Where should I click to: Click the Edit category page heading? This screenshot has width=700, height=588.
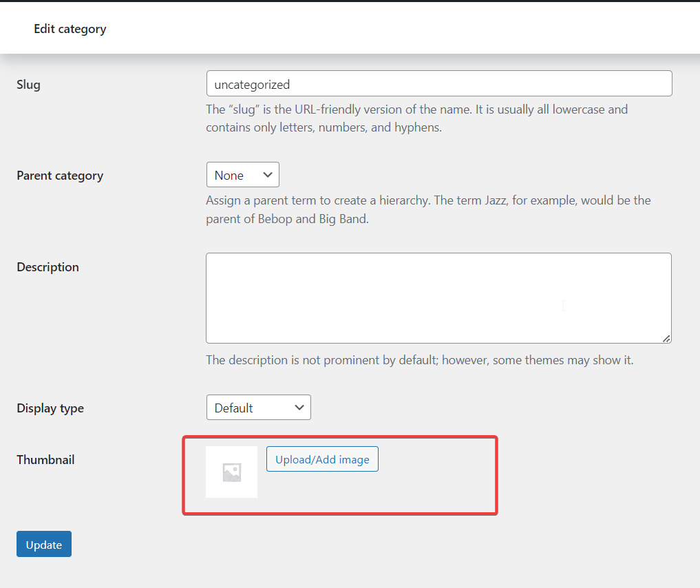pos(70,29)
